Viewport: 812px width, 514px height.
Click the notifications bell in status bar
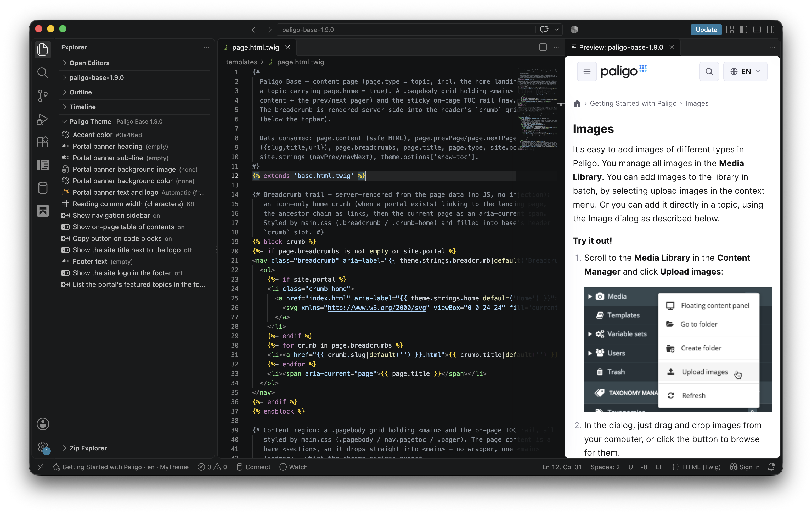(x=771, y=467)
